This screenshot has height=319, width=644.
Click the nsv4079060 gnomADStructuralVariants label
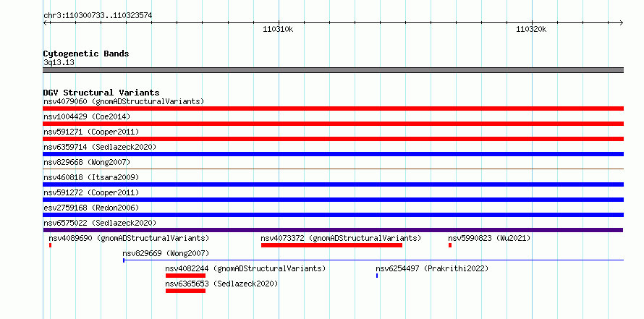pyautogui.click(x=124, y=101)
